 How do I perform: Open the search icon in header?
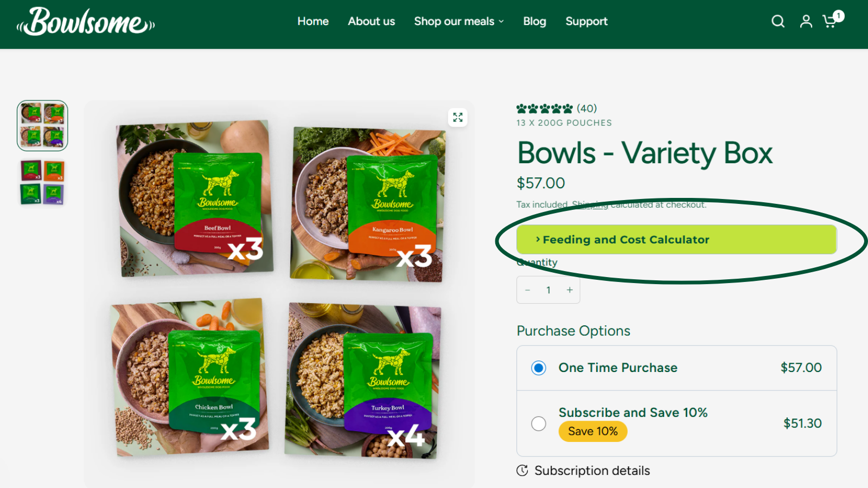tap(778, 21)
